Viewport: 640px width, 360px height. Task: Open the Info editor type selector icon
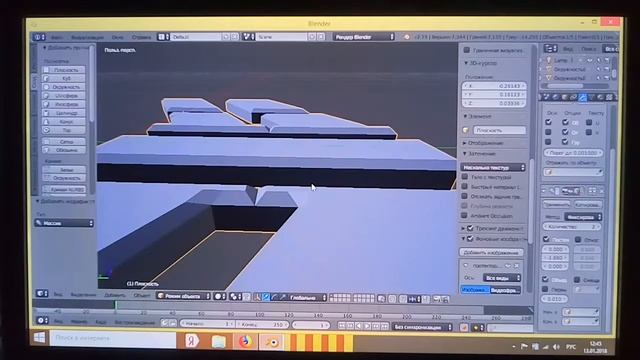(x=39, y=37)
